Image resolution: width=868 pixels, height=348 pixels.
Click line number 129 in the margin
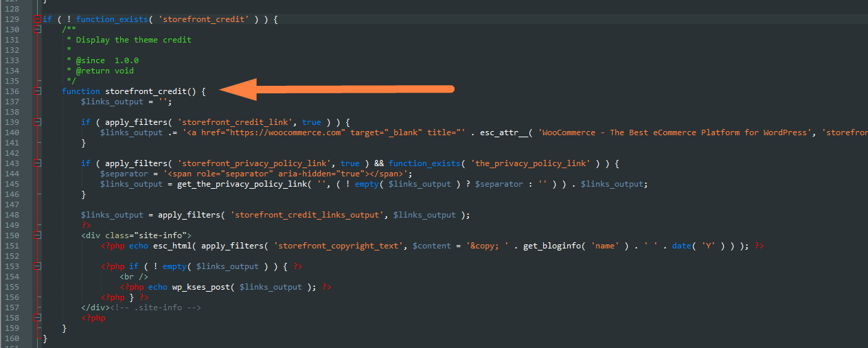pos(12,19)
